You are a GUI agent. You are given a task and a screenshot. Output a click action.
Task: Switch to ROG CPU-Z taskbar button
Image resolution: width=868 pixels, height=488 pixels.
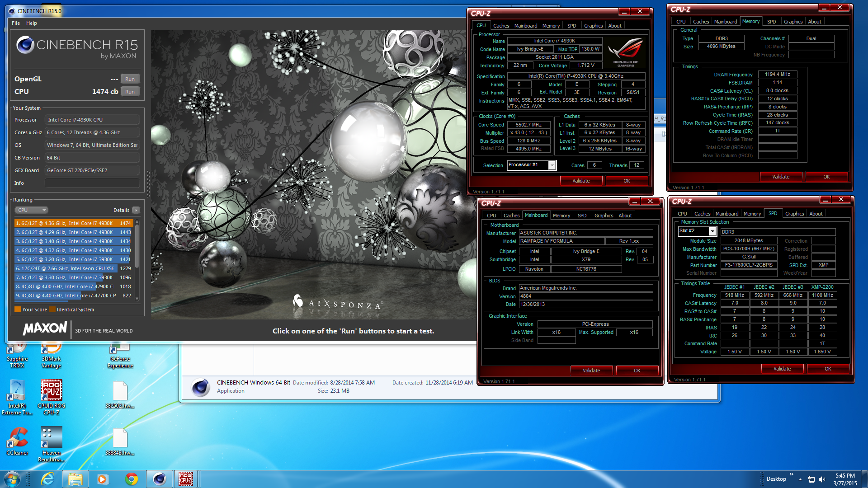[186, 479]
